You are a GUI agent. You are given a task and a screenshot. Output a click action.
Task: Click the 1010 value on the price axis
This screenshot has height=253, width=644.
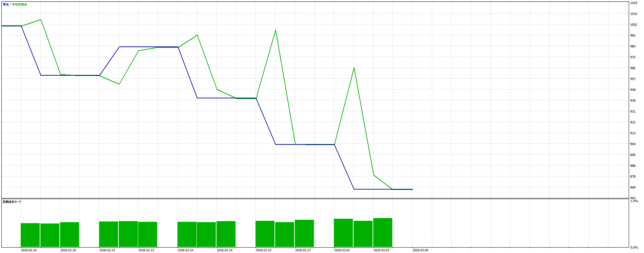click(x=633, y=14)
